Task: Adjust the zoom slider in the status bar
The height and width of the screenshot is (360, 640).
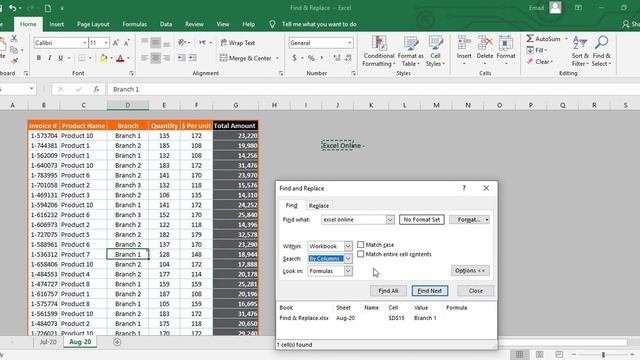Action: click(x=603, y=354)
